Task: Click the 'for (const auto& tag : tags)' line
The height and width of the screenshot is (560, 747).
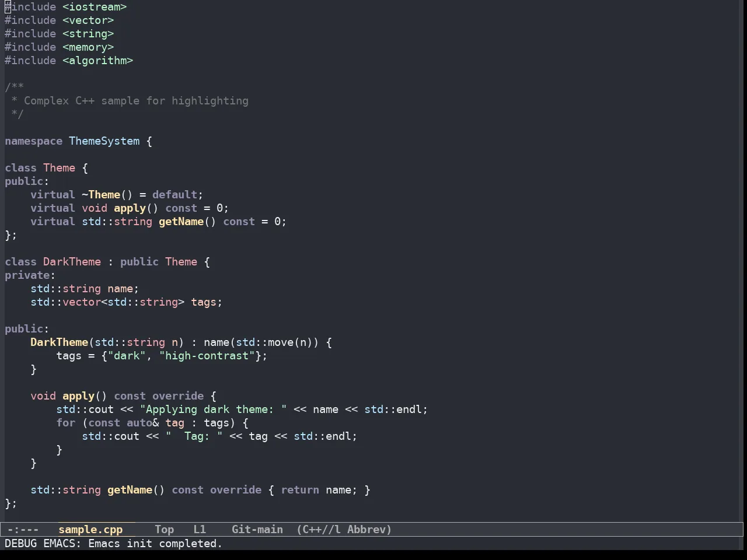Action: [x=152, y=423]
